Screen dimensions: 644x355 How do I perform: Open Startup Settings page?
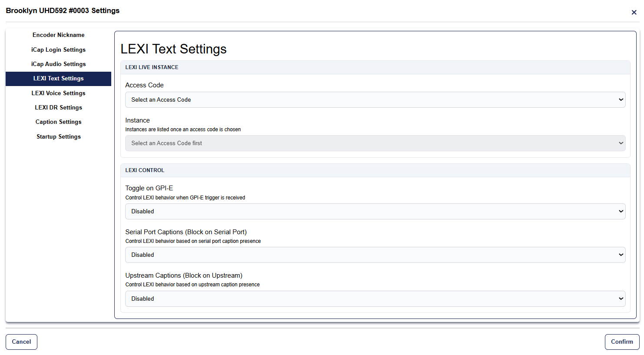(58, 136)
